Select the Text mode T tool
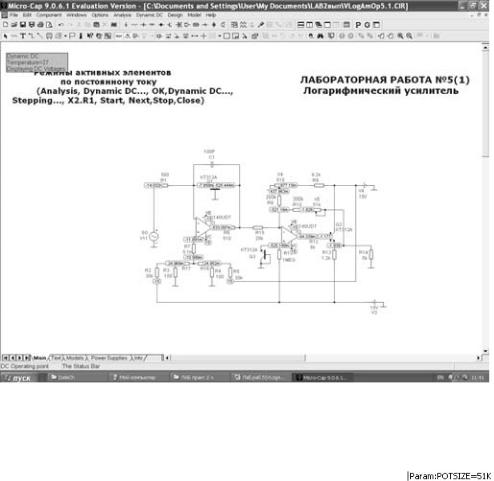Screen dimensions: 494x481 coord(23,36)
